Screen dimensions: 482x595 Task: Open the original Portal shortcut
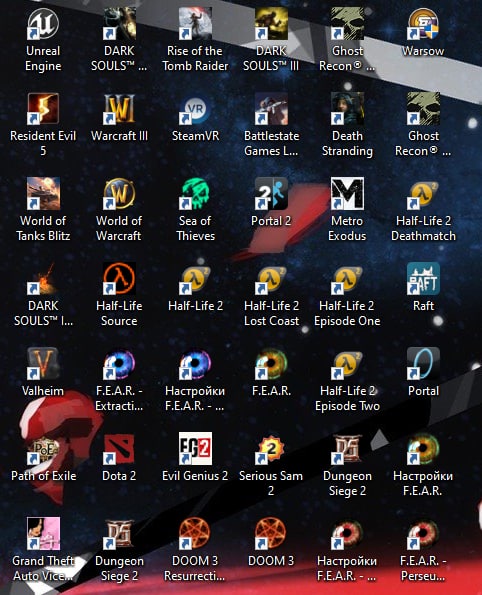pyautogui.click(x=423, y=364)
